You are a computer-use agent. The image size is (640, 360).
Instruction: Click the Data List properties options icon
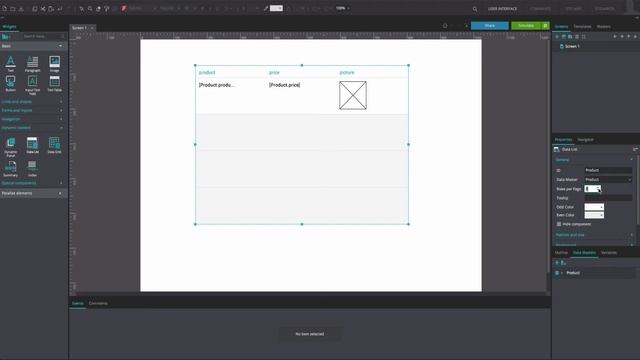[x=635, y=149]
